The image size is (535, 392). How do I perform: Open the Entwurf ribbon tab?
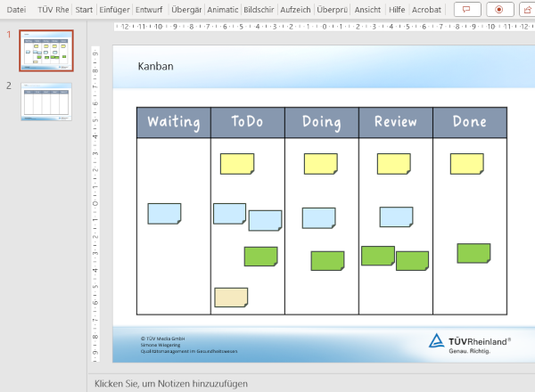click(x=149, y=9)
